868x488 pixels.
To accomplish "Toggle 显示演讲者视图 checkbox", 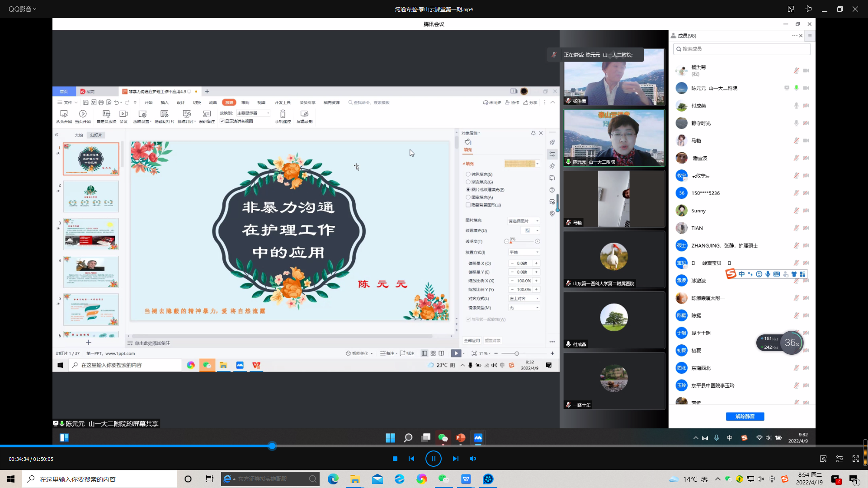I will tap(222, 121).
